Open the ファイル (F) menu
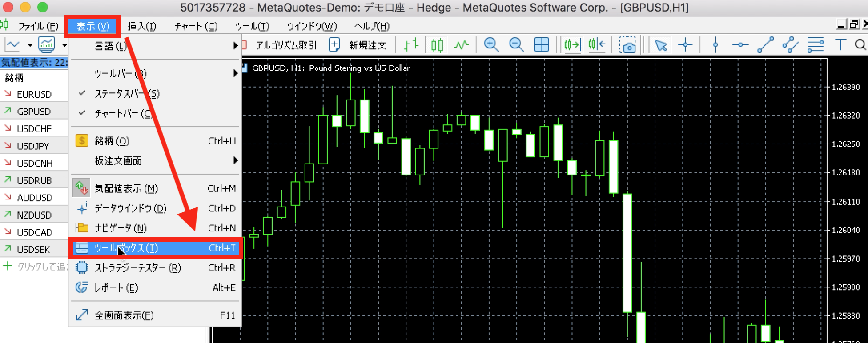 click(38, 26)
